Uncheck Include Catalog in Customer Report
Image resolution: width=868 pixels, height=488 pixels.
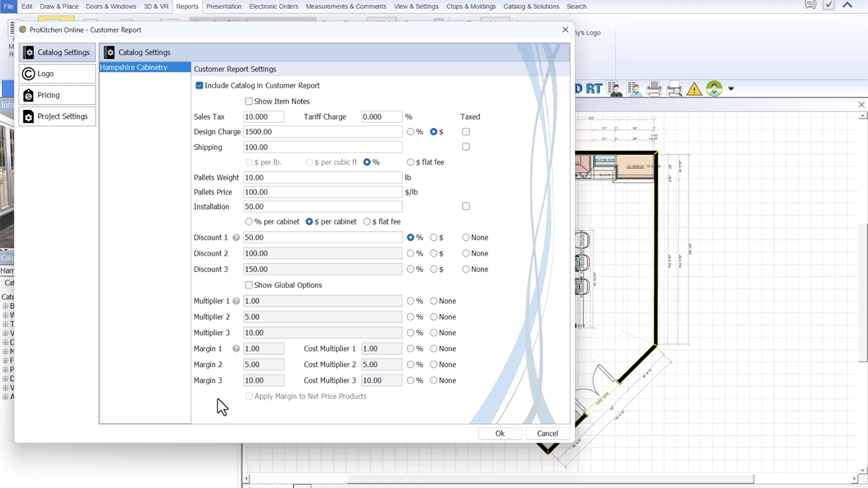coord(199,85)
